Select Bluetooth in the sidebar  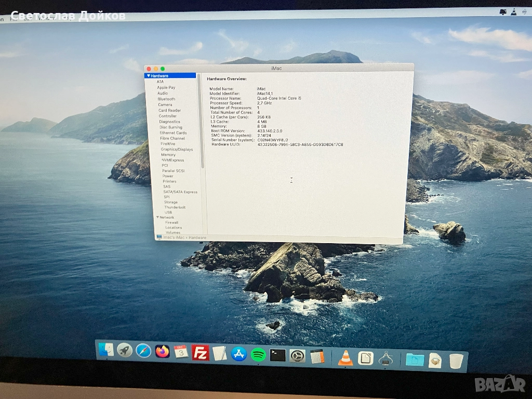[x=166, y=99]
